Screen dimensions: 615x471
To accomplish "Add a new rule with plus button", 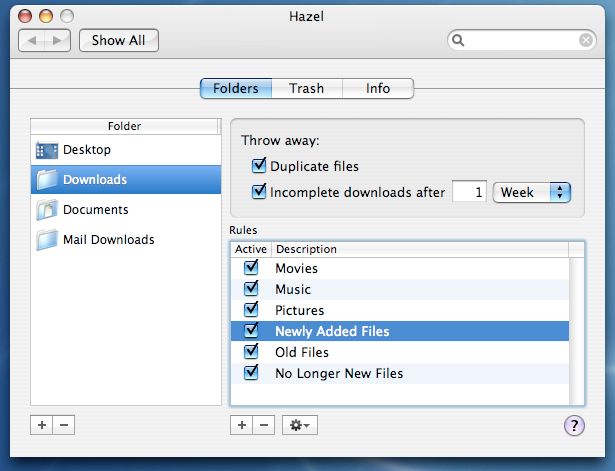I will pyautogui.click(x=242, y=425).
